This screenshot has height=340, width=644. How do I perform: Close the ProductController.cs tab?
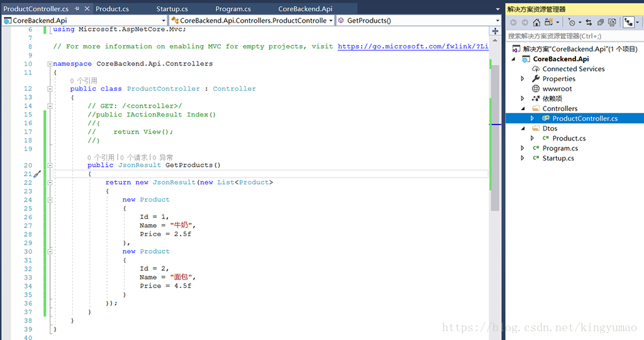pos(87,9)
